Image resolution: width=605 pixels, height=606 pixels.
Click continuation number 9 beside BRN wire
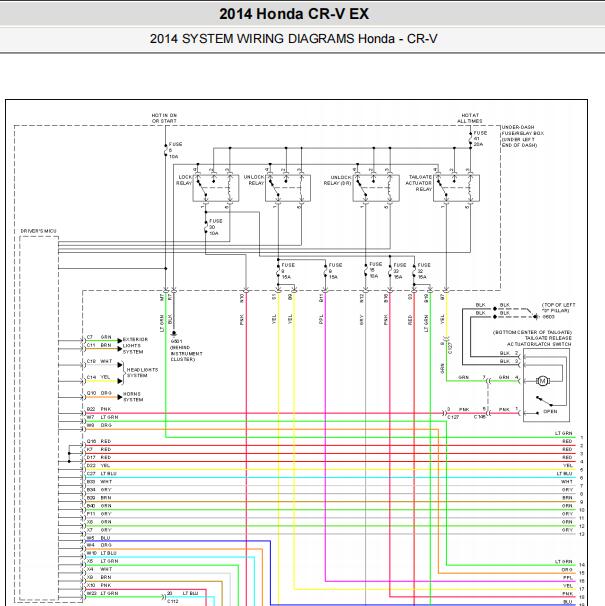point(582,502)
